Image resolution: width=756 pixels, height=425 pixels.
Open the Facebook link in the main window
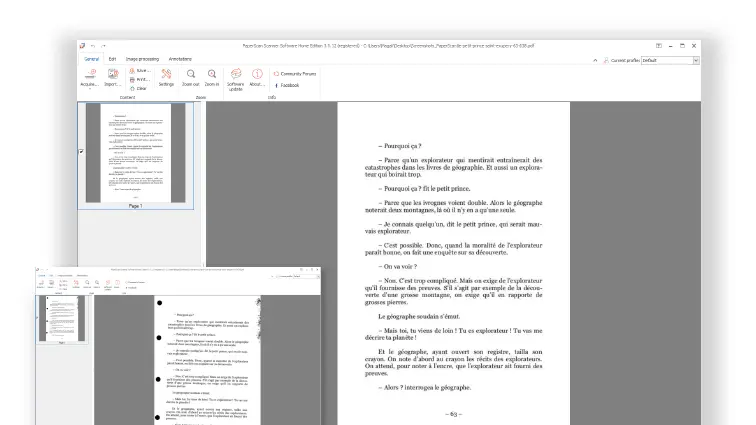(287, 85)
